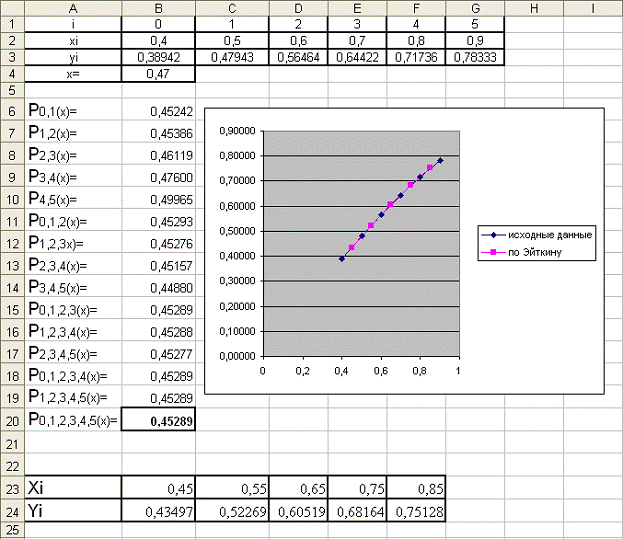
Task: Click the Yi cell containing 0,43497
Action: (158, 511)
